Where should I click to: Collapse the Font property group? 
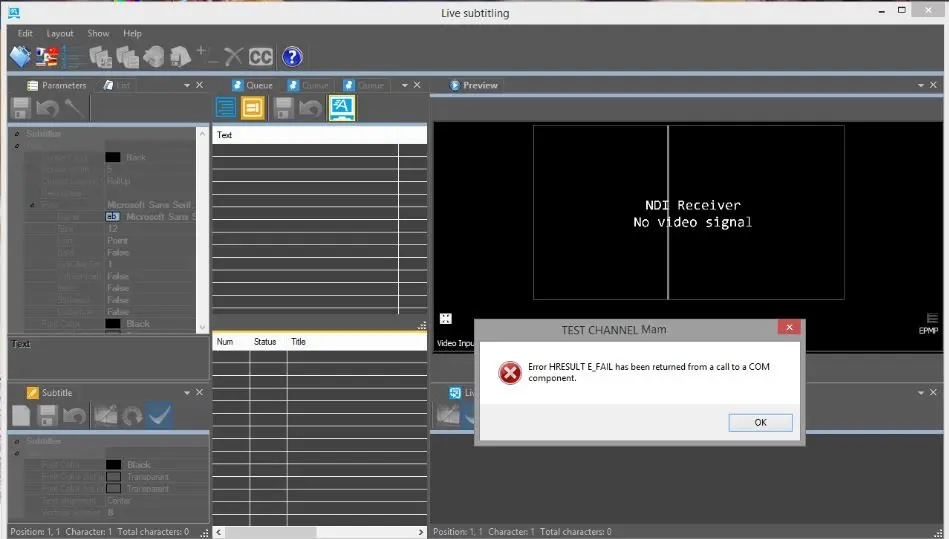[32, 205]
